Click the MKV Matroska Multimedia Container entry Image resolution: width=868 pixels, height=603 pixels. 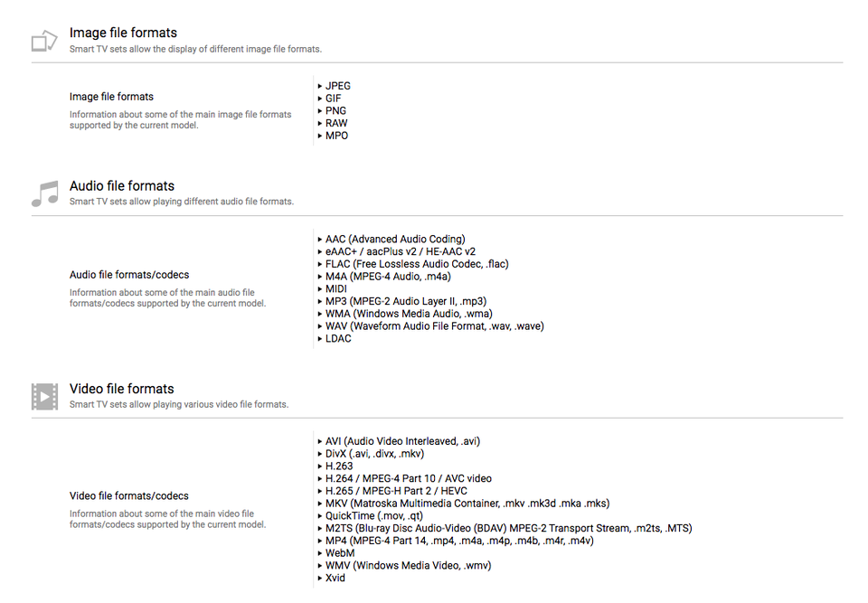coord(467,504)
